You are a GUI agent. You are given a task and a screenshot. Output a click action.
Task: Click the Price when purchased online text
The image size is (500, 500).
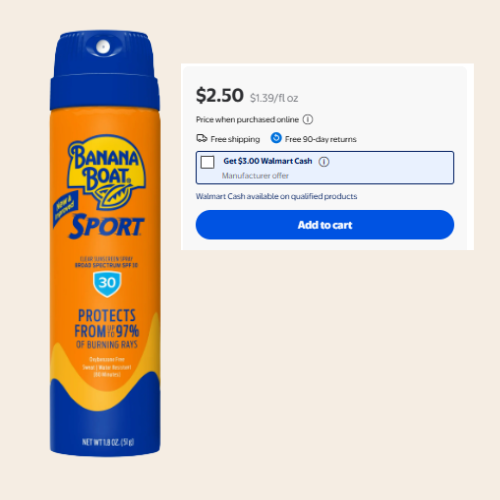click(247, 119)
